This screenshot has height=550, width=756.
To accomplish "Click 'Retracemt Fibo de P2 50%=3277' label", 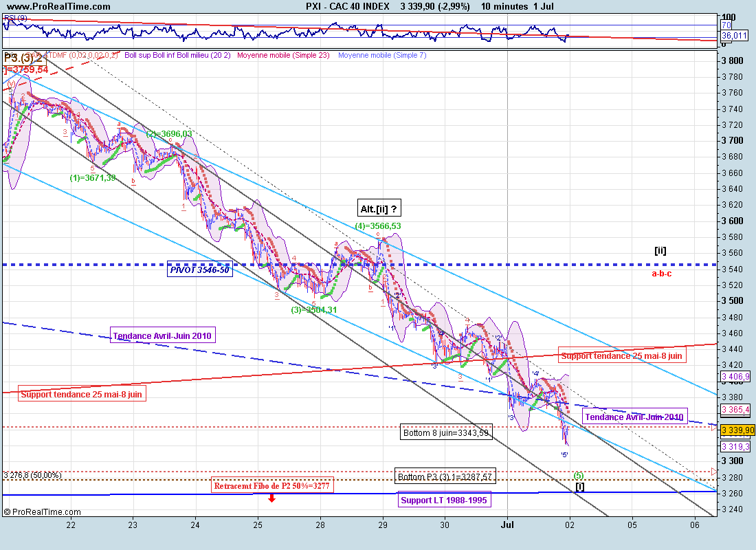I will (272, 486).
